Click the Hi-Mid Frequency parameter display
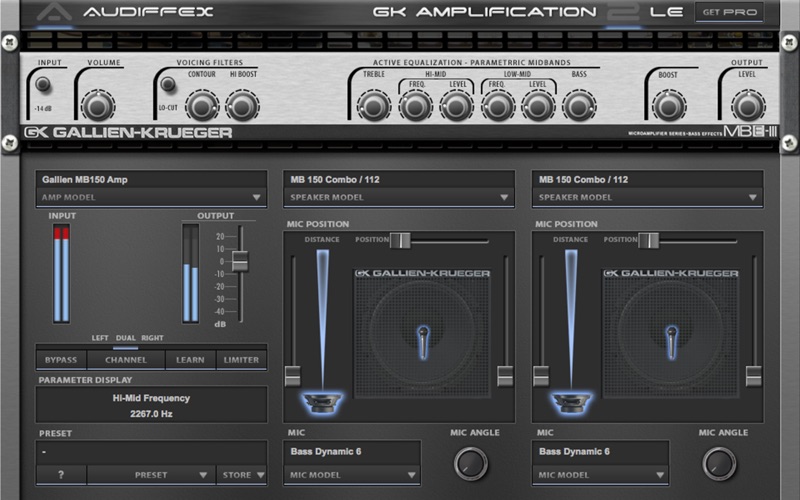 151,405
